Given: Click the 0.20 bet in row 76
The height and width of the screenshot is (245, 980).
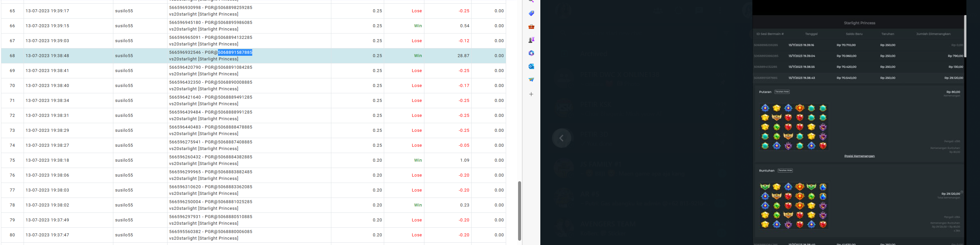Looking at the screenshot, I should (377, 176).
